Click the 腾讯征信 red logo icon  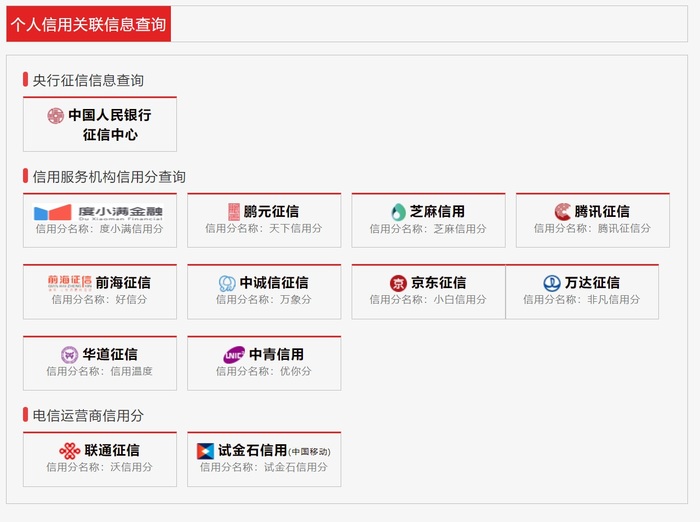point(563,212)
